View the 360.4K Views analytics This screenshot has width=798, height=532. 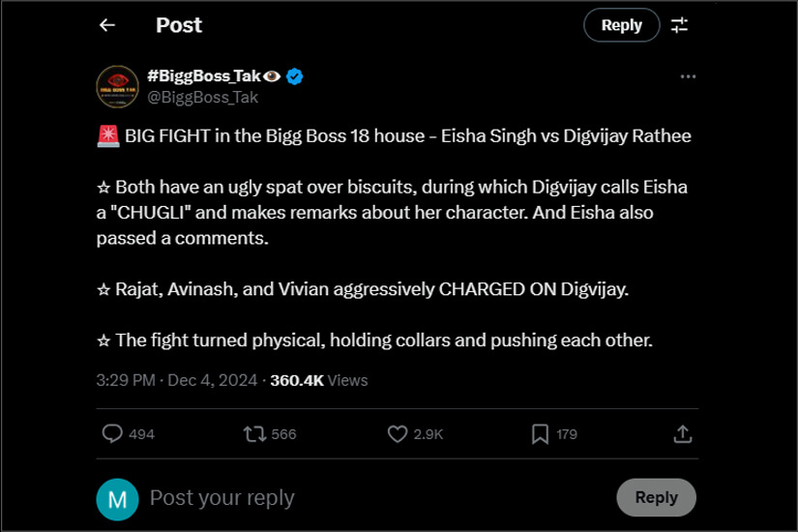tap(318, 380)
